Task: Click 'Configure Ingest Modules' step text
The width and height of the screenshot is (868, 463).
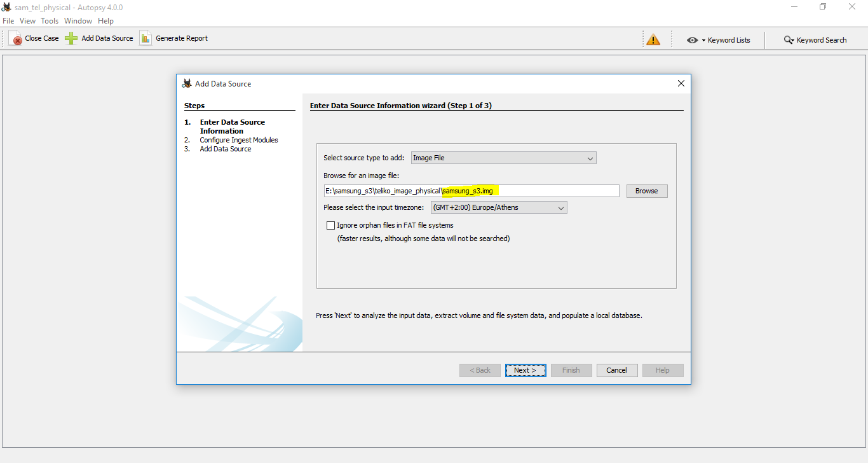Action: pos(239,140)
